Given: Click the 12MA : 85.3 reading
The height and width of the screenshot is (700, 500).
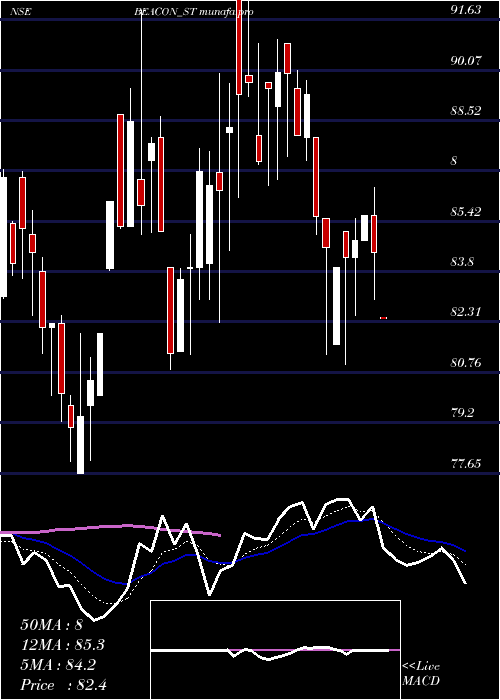Looking at the screenshot, I should (62, 645).
